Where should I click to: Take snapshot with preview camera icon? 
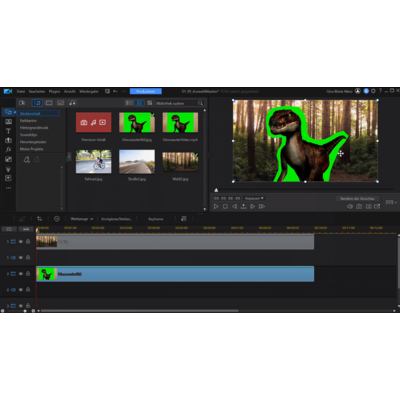tap(359, 207)
